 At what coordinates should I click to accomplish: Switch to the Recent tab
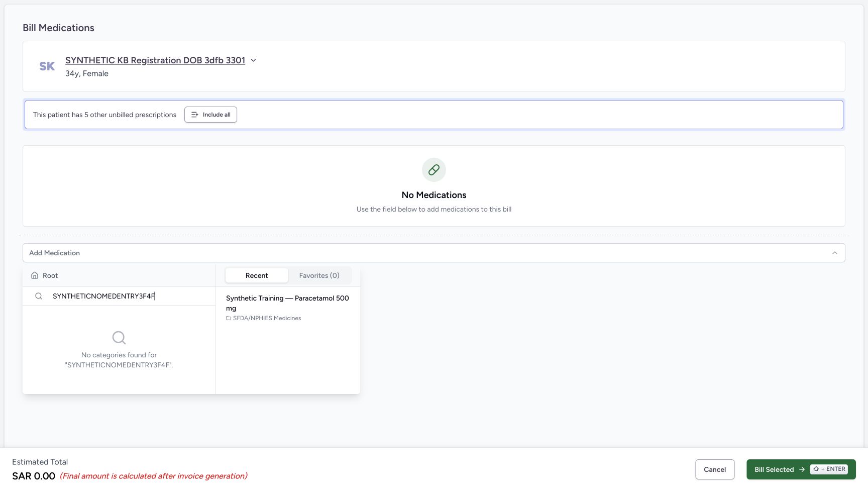257,275
